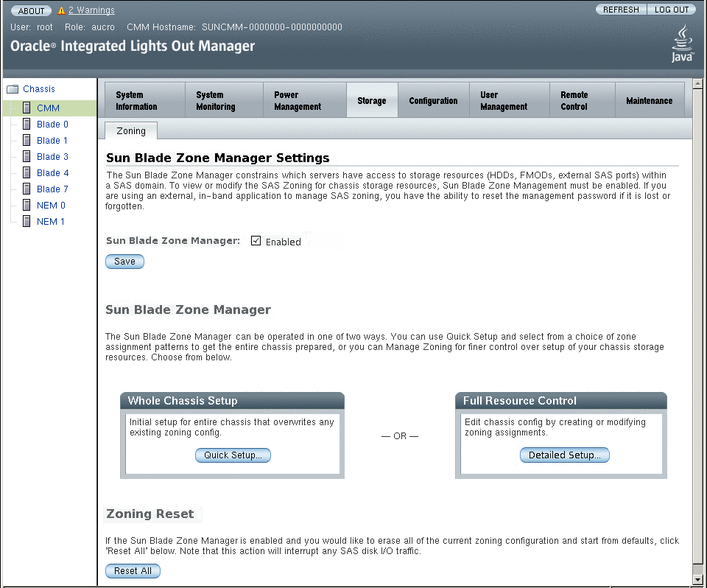The image size is (707, 588).
Task: Switch to the Remote Control tab
Action: pyautogui.click(x=583, y=100)
